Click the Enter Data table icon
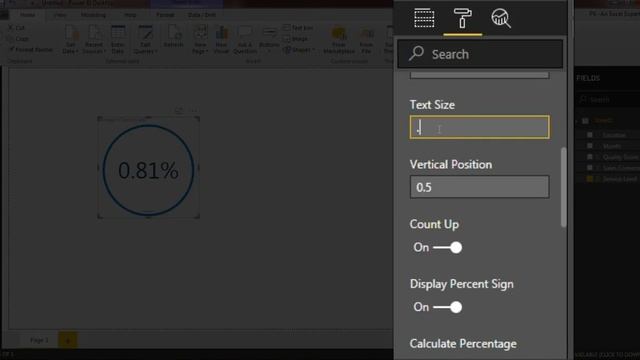The image size is (640, 360). 118,40
